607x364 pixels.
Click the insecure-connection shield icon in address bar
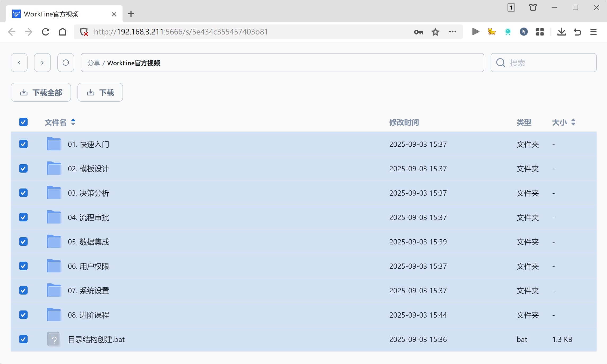(84, 32)
